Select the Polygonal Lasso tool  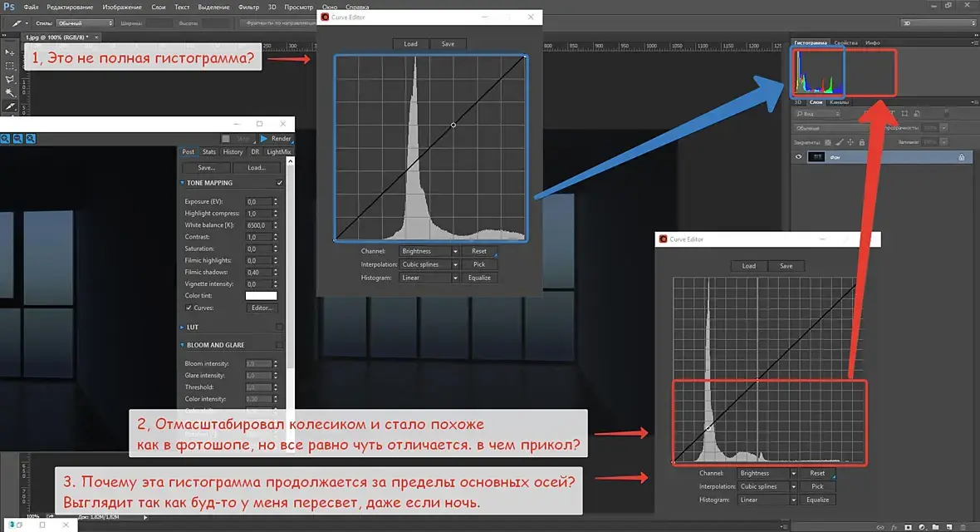[x=9, y=80]
